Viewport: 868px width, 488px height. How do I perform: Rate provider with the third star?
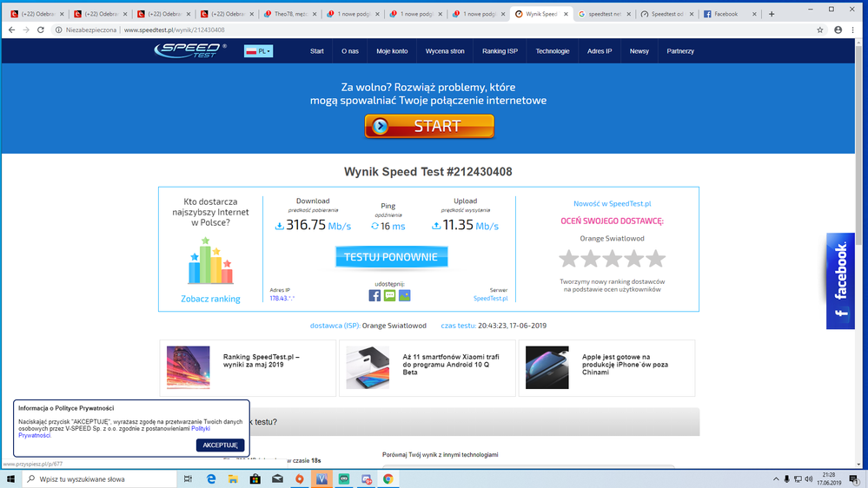(x=612, y=259)
